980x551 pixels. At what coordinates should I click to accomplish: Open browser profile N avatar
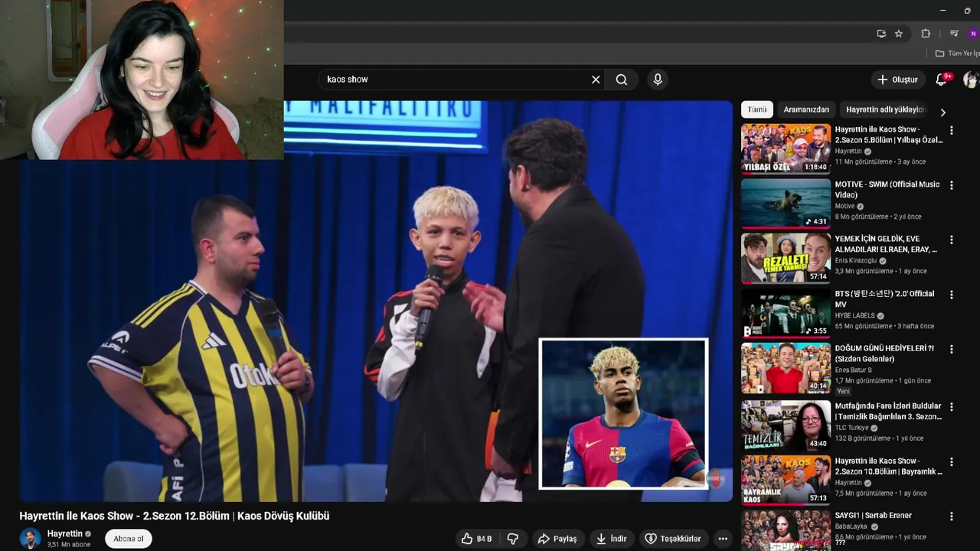(x=973, y=34)
